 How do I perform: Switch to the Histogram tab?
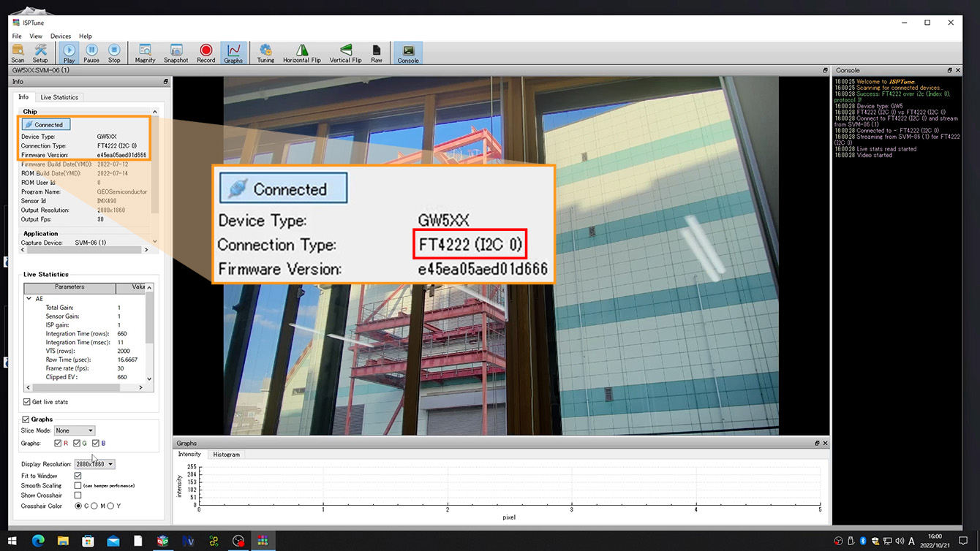pos(226,455)
